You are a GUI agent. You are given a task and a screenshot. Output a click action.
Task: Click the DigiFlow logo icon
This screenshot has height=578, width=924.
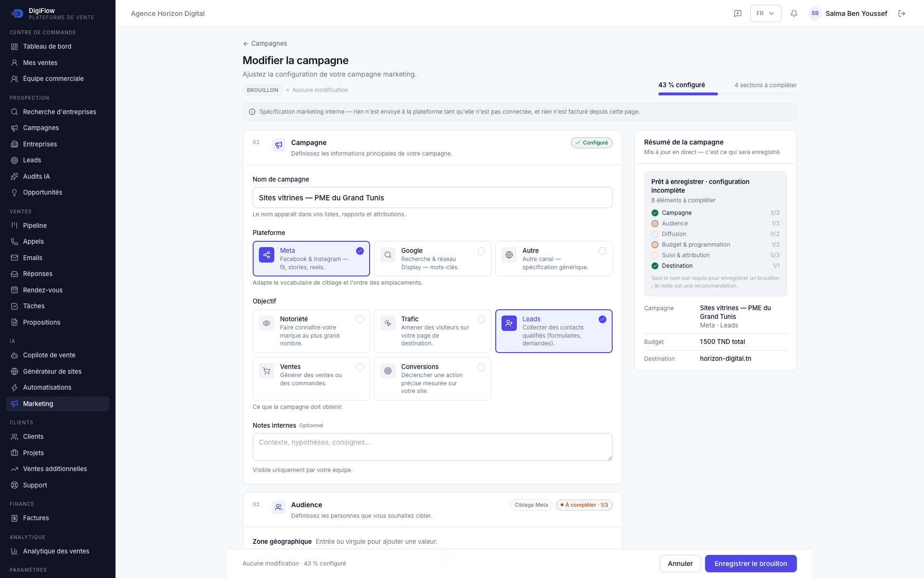(17, 13)
